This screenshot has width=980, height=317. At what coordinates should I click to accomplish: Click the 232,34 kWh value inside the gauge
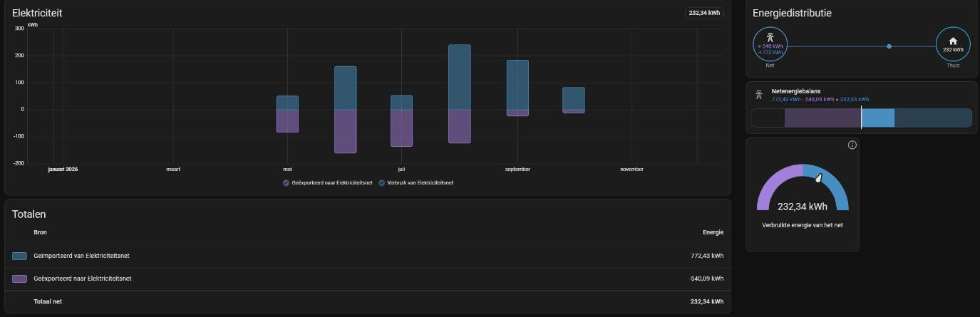pyautogui.click(x=803, y=207)
